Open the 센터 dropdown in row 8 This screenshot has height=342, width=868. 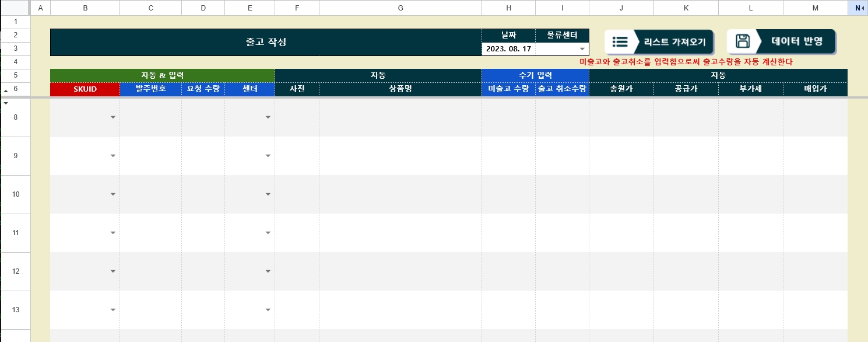268,117
